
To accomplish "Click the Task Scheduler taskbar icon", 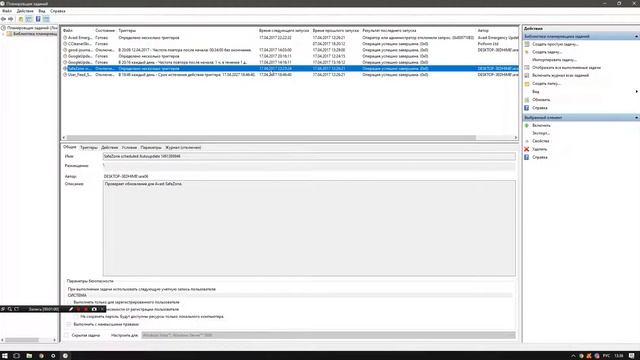I will 65,356.
